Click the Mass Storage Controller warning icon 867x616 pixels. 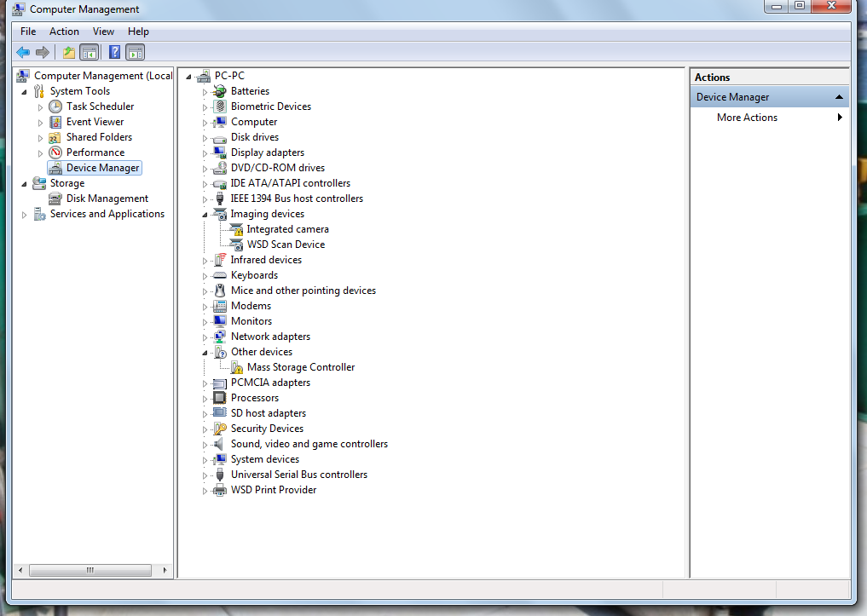237,367
